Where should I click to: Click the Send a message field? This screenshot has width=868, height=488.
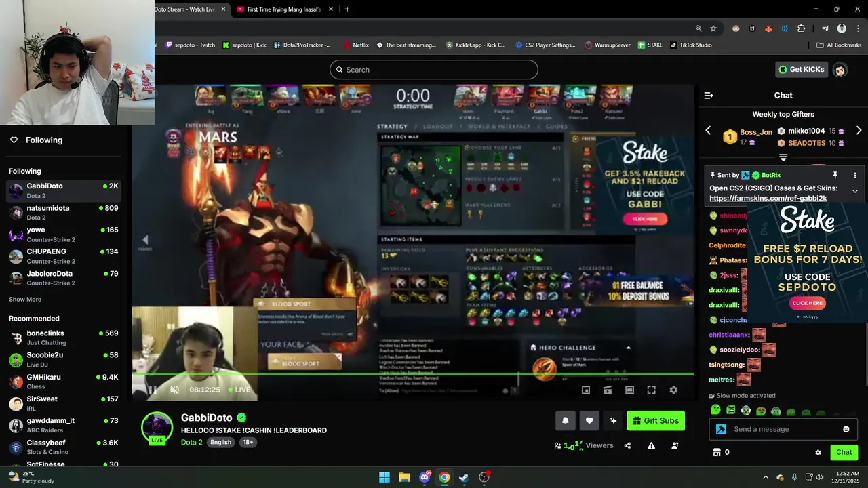[783, 429]
